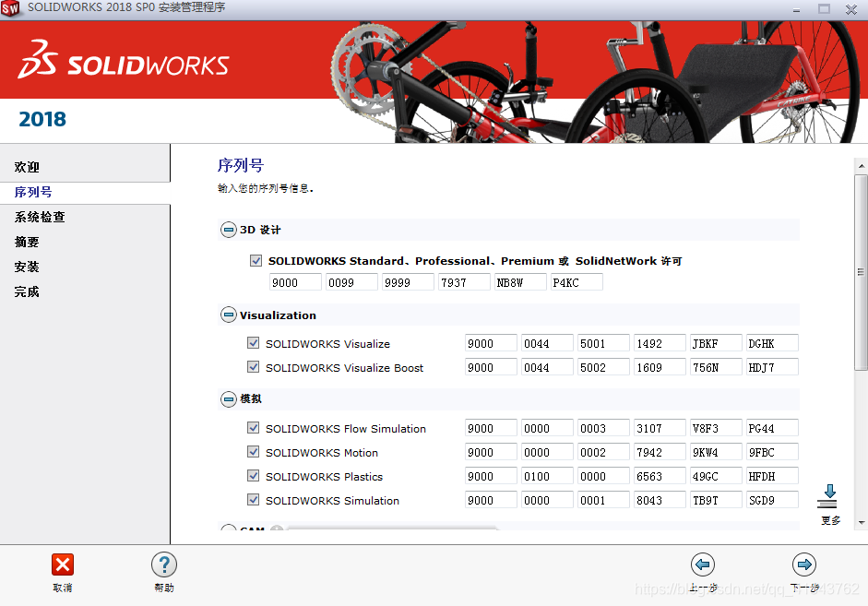Click the serial field containing 9999

click(x=409, y=282)
